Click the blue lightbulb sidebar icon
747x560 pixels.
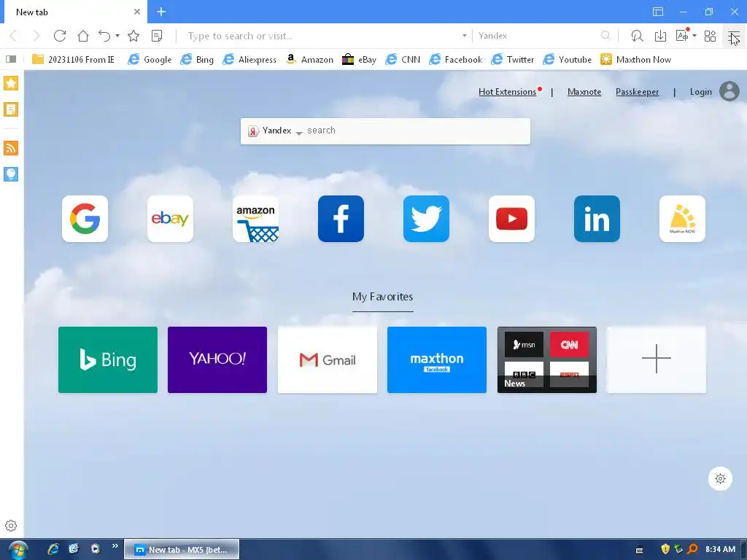click(11, 174)
